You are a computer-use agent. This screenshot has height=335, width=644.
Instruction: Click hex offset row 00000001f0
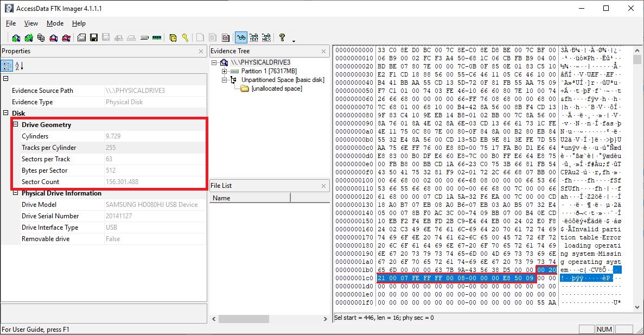coord(354,302)
